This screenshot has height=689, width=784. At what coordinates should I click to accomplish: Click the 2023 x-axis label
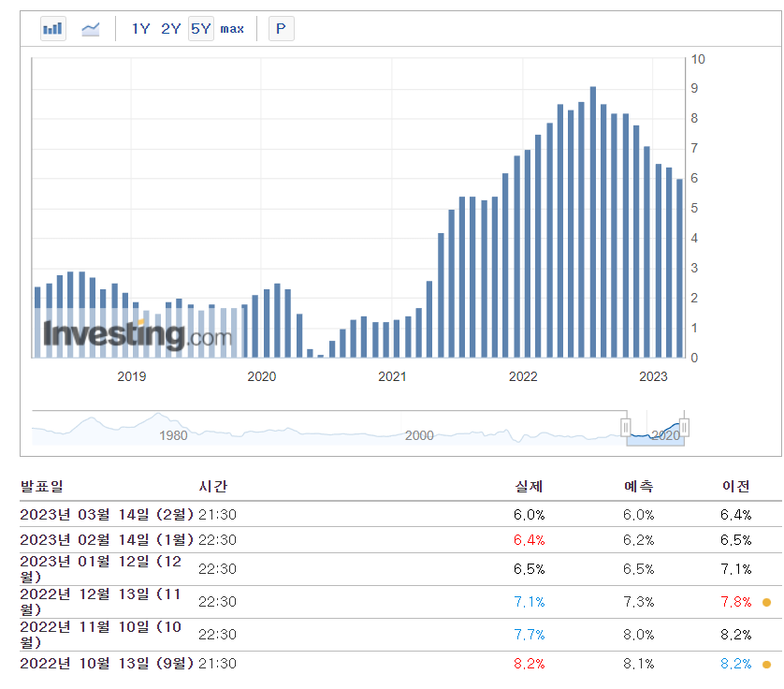tap(653, 376)
